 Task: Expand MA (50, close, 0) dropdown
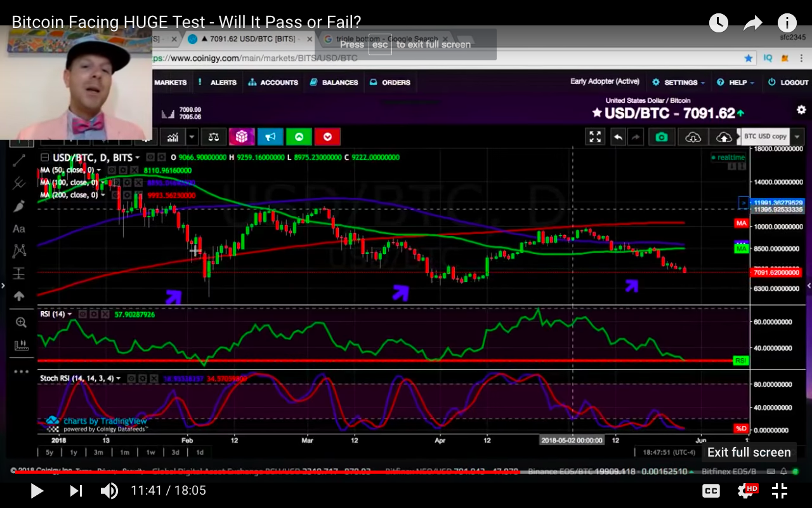[99, 170]
